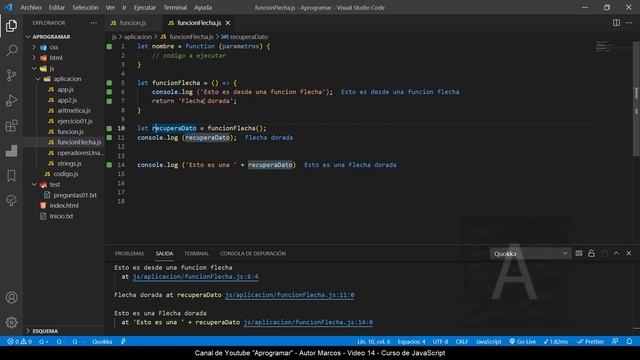Image resolution: width=640 pixels, height=360 pixels.
Task: Open the Archivo menu
Action: tap(31, 7)
